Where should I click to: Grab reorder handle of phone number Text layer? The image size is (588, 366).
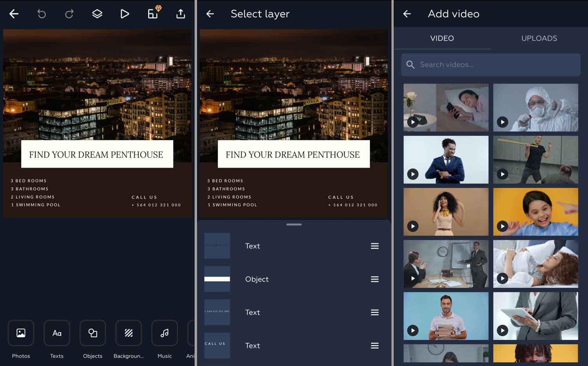click(x=375, y=312)
